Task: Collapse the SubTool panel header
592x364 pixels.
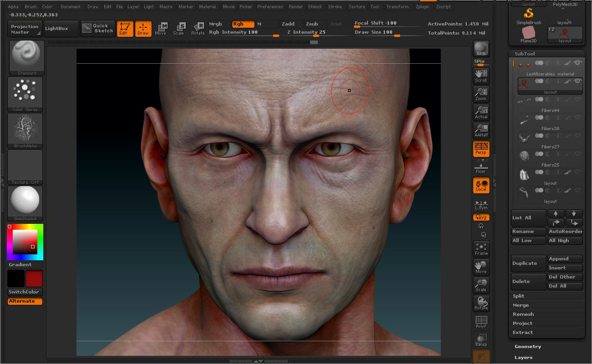Action: (525, 54)
